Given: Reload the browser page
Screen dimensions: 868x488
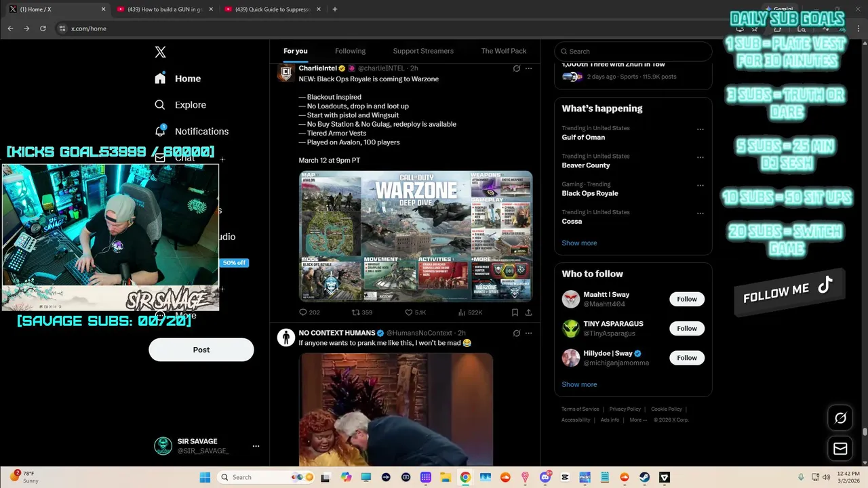Looking at the screenshot, I should click(43, 28).
